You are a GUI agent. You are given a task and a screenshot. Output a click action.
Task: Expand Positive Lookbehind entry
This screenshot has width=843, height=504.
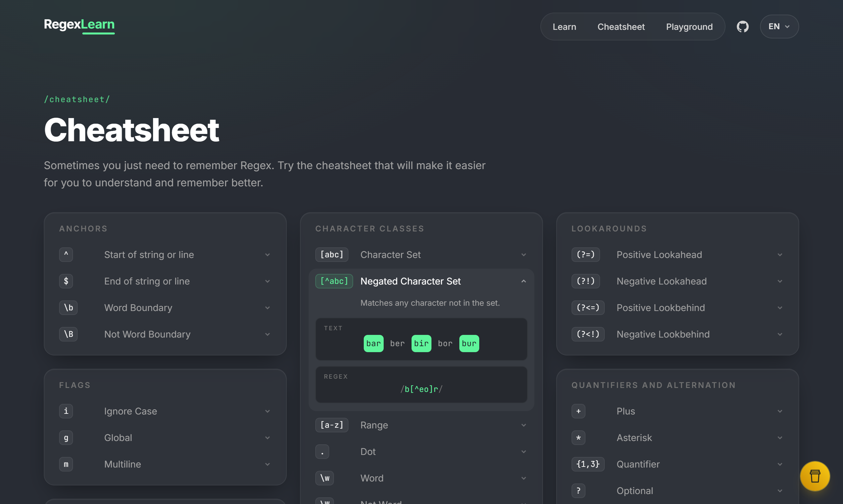677,308
